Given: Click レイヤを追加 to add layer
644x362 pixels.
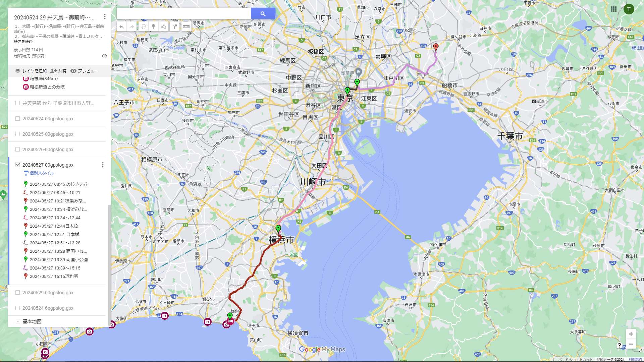Looking at the screenshot, I should pyautogui.click(x=31, y=71).
